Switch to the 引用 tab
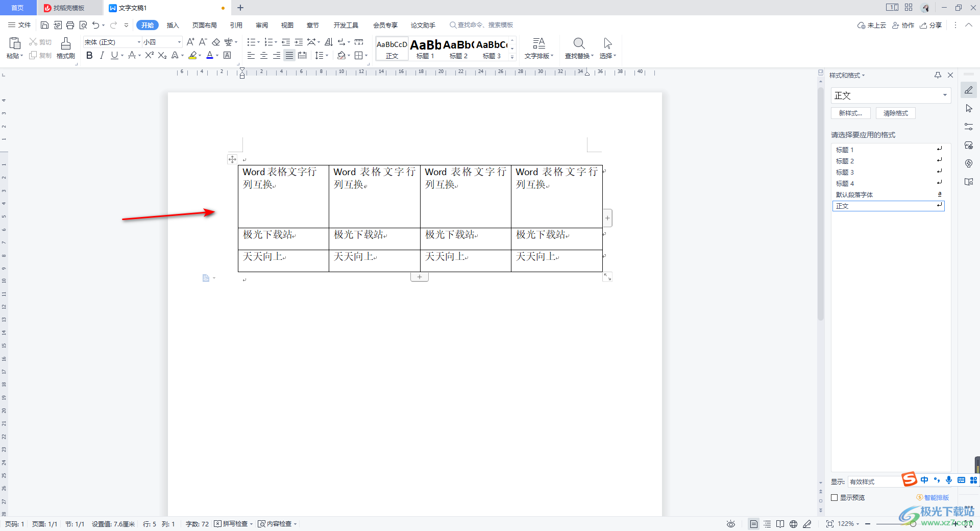 (236, 25)
